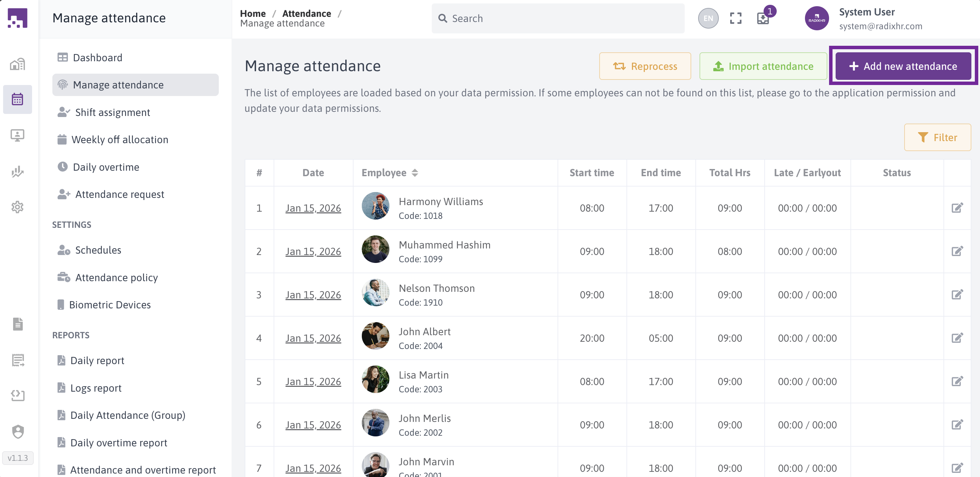Open the settings gear icon in left rail
Screen dimensions: 980x477
[x=18, y=207]
